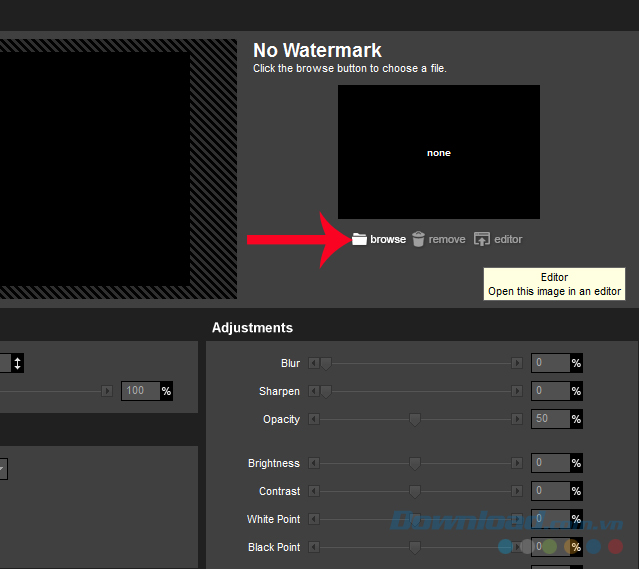Click the right arrow beside the 100% field

pos(107,391)
